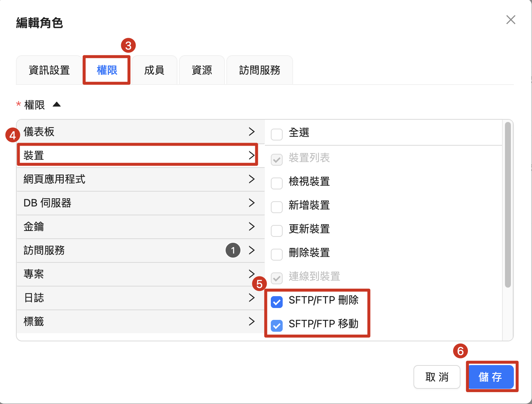The width and height of the screenshot is (532, 404).
Task: Click the chevron arrow beside 標籤
Action: point(252,321)
